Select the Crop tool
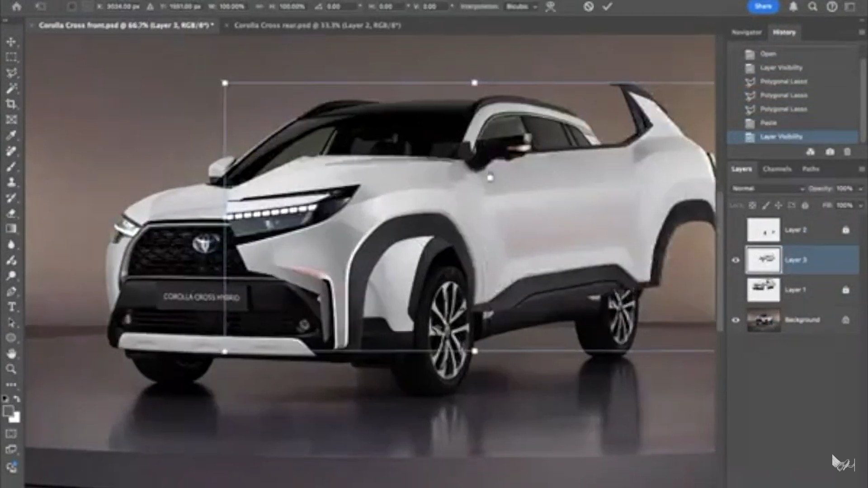The width and height of the screenshot is (868, 488). [x=11, y=104]
